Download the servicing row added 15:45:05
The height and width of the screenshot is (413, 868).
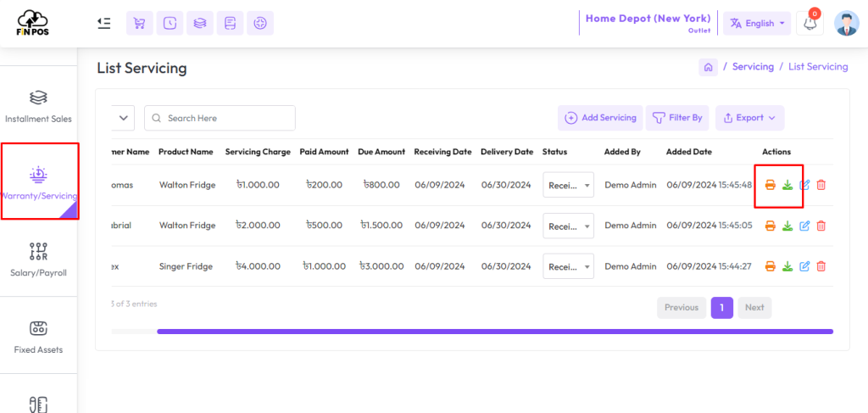(787, 226)
